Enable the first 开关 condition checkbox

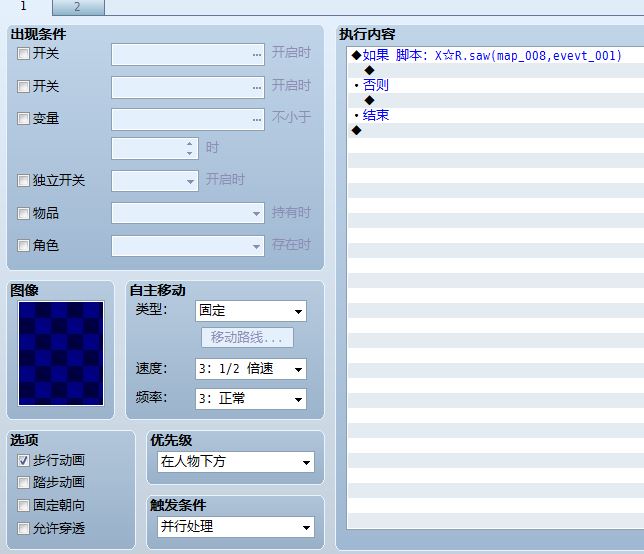23,53
